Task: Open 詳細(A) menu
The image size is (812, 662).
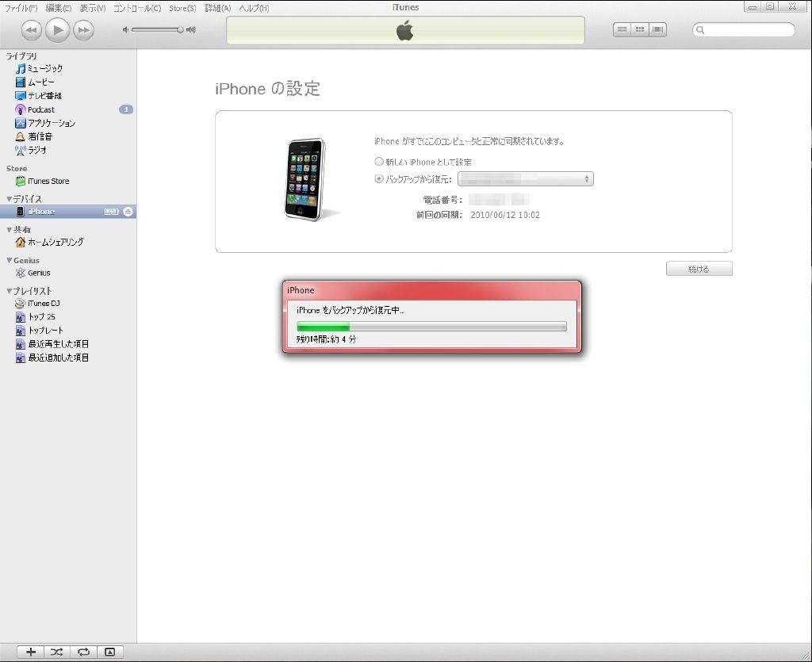Action: pyautogui.click(x=218, y=8)
